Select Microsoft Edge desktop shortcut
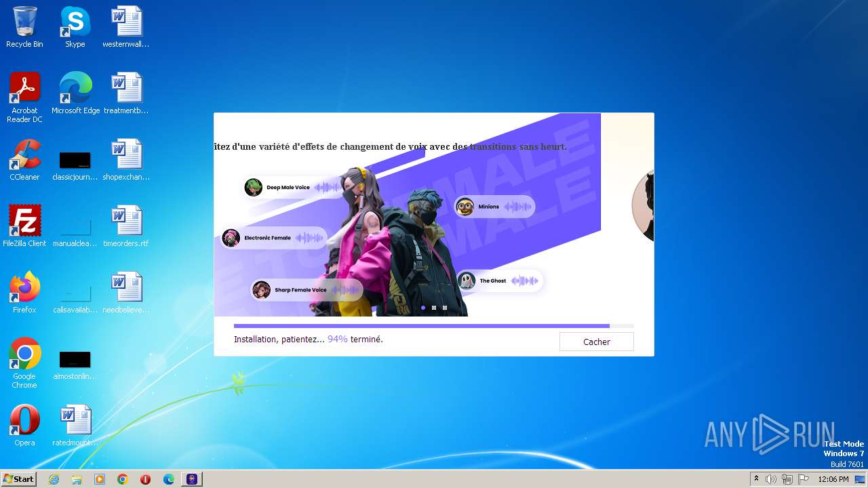This screenshot has width=868, height=488. [x=75, y=94]
